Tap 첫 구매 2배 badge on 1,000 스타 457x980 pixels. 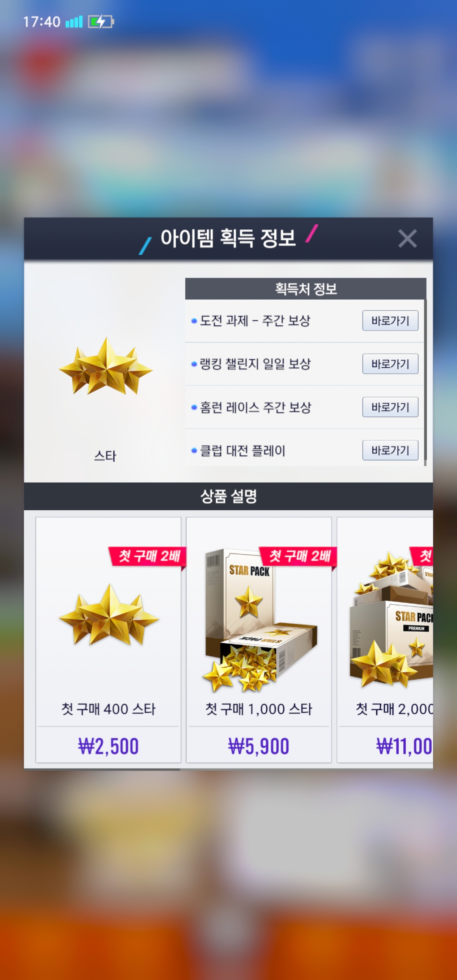[299, 556]
